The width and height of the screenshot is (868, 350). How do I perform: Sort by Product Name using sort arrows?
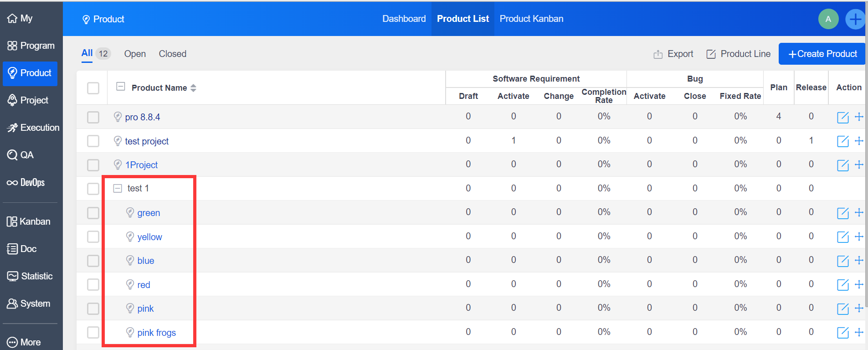click(x=194, y=88)
